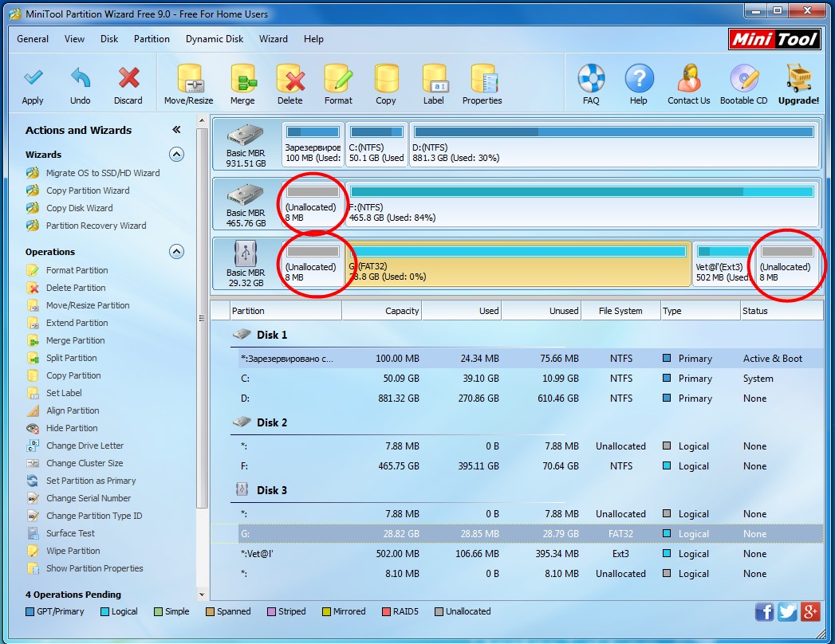The height and width of the screenshot is (644, 835).
Task: Open the Contact Us icon
Action: 689,78
